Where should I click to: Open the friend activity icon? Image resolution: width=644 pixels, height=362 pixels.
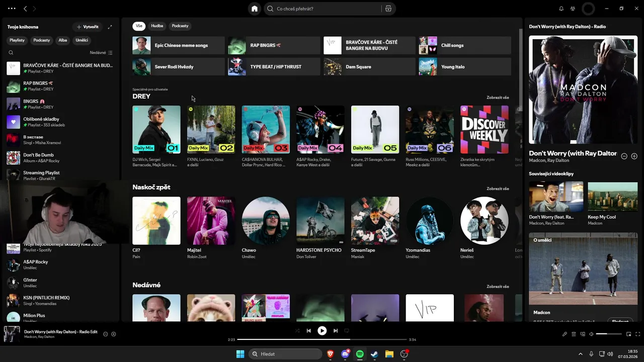coord(573,9)
